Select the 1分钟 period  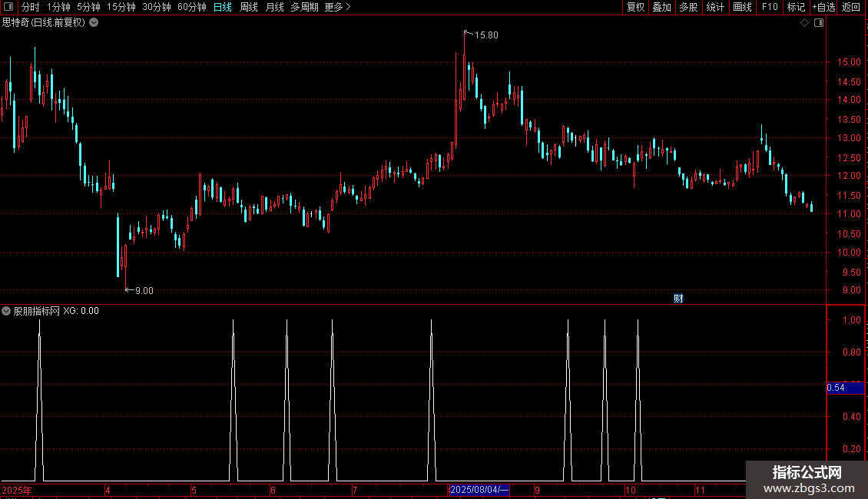coord(58,7)
